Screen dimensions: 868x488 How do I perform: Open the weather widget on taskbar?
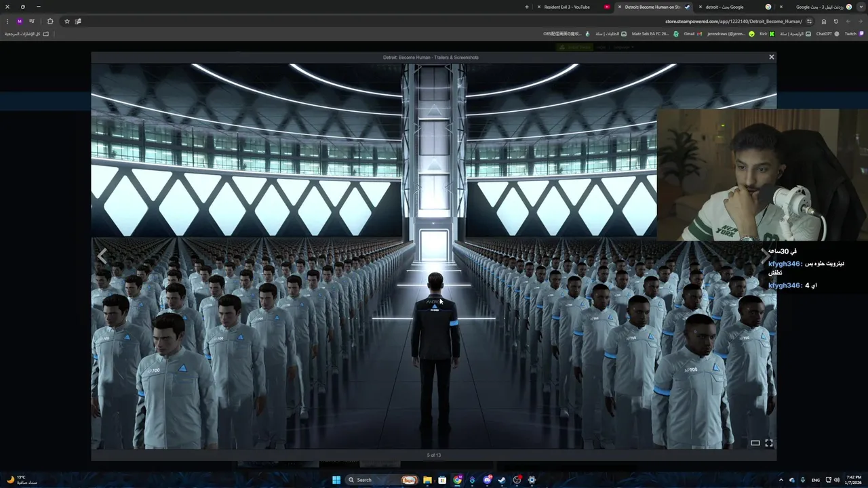point(20,480)
